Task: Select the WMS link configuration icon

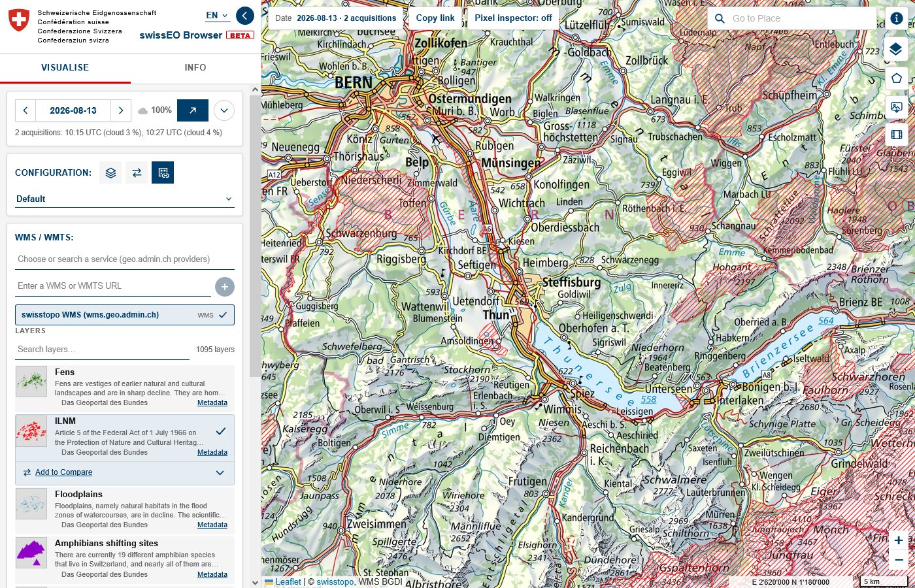Action: pos(163,172)
